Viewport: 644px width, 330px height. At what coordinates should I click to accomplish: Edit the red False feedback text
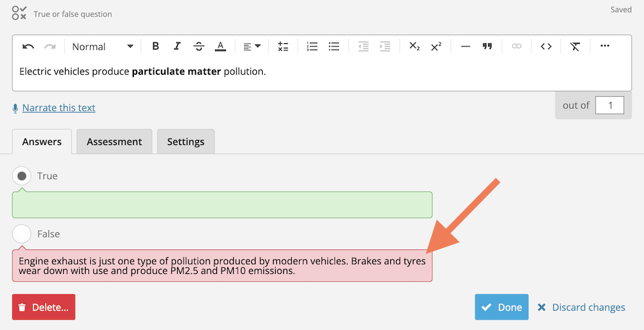(222, 266)
